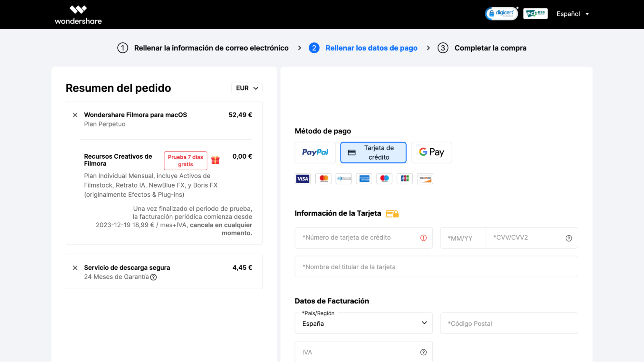Click the 52,49 € price text
This screenshot has width=644, height=362.
click(240, 115)
